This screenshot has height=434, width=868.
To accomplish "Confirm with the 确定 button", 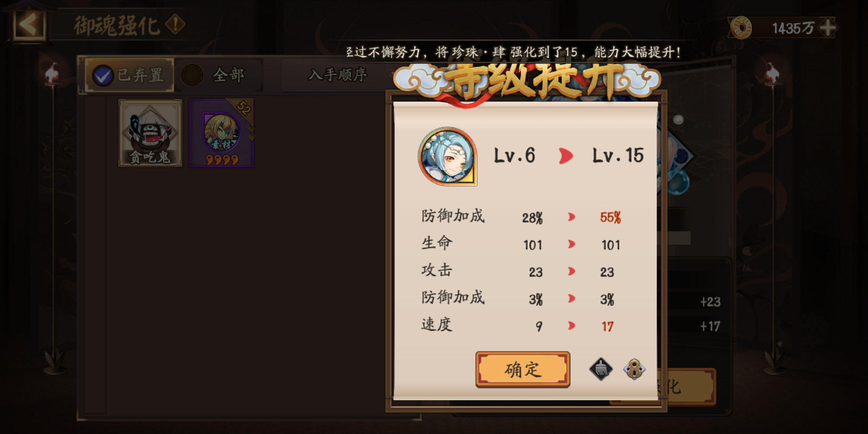I will point(522,370).
